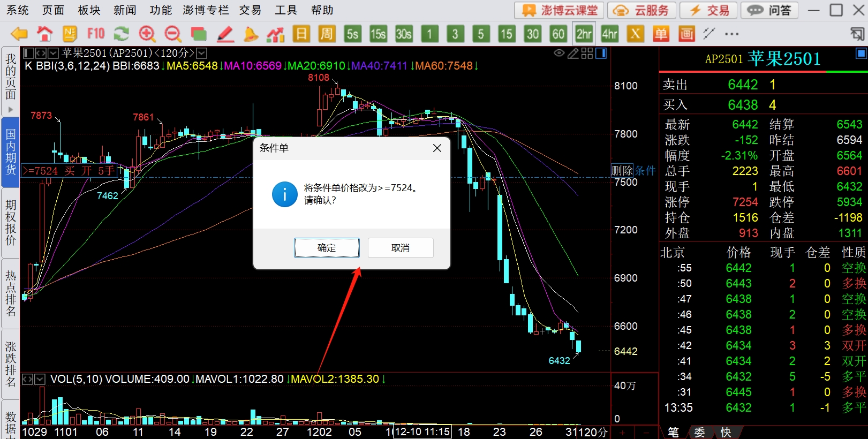
Task: Switch to the 委 tab at bottom right
Action: (699, 432)
